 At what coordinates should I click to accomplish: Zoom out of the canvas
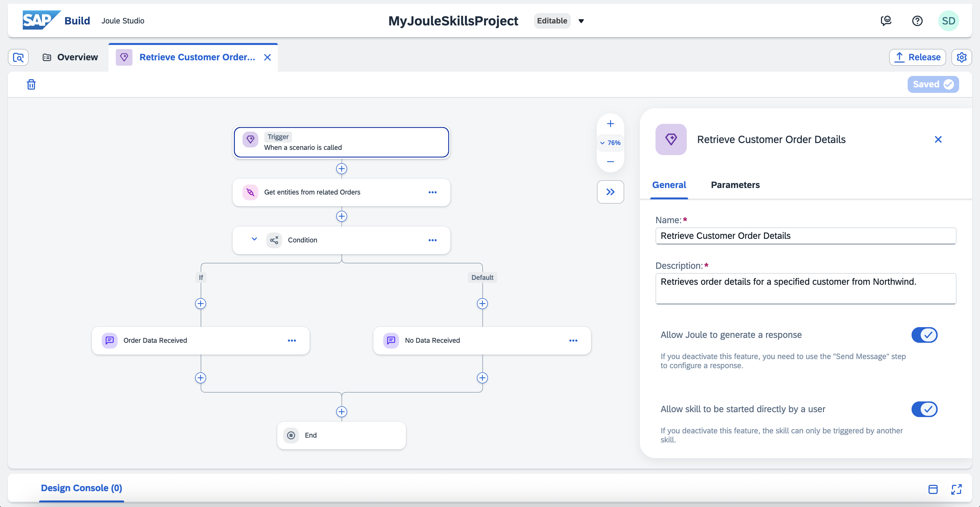click(610, 162)
